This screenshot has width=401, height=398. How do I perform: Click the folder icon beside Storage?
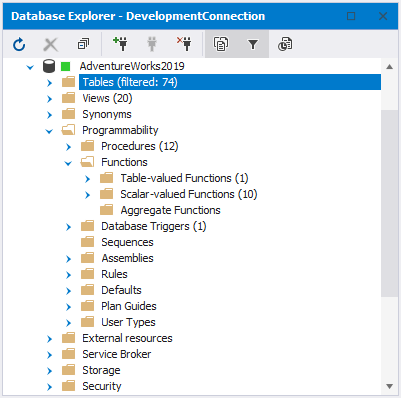(69, 370)
